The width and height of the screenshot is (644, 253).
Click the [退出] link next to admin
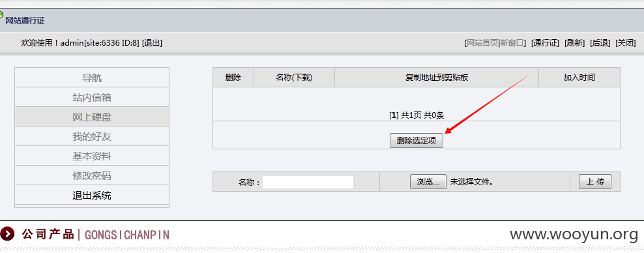coord(152,43)
